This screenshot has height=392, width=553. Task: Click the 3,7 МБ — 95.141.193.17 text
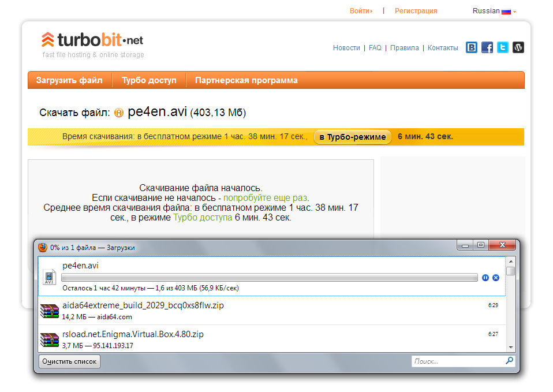pyautogui.click(x=98, y=346)
